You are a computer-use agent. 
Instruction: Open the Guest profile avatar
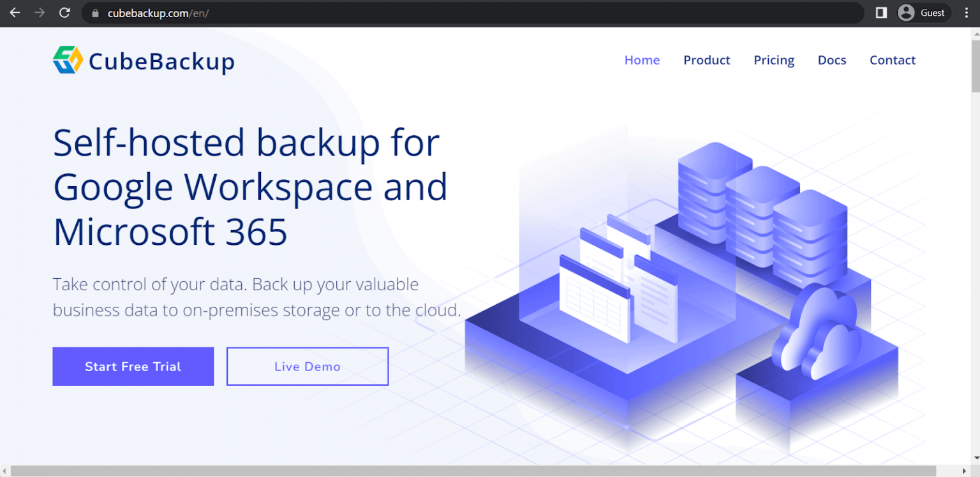tap(905, 13)
